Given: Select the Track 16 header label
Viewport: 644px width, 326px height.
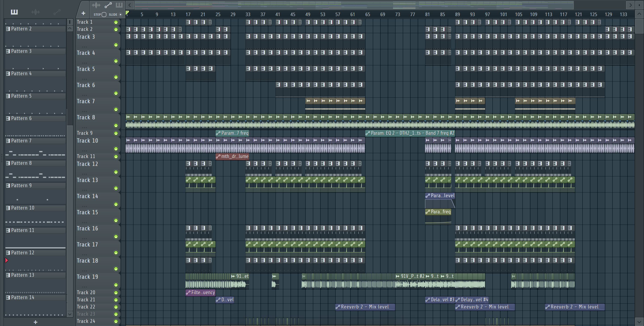Looking at the screenshot, I should [x=87, y=229].
